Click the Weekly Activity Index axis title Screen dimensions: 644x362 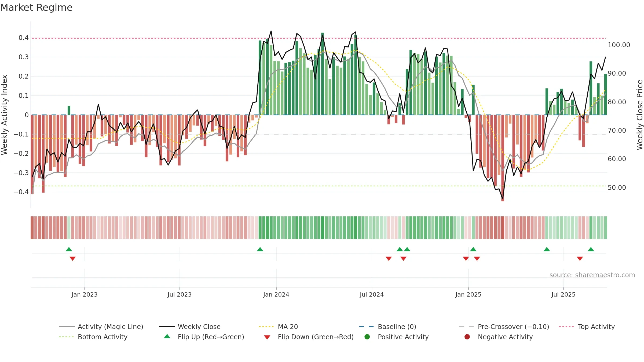[5, 115]
